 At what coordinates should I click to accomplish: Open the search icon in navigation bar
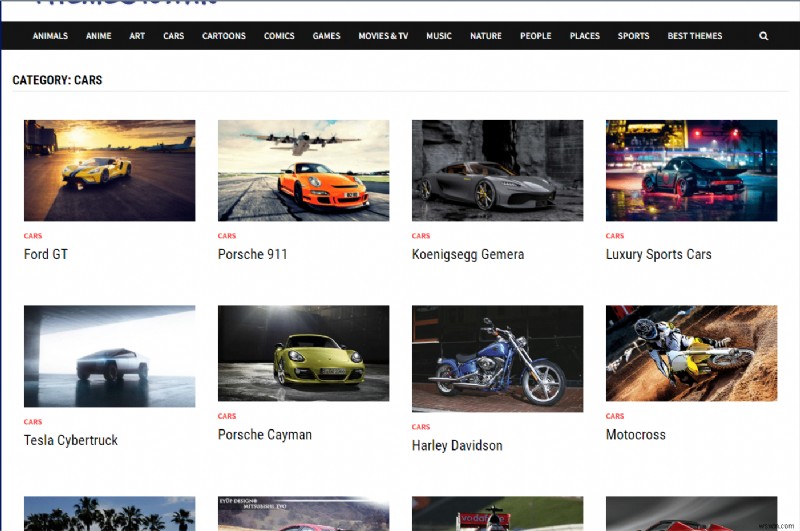[763, 36]
